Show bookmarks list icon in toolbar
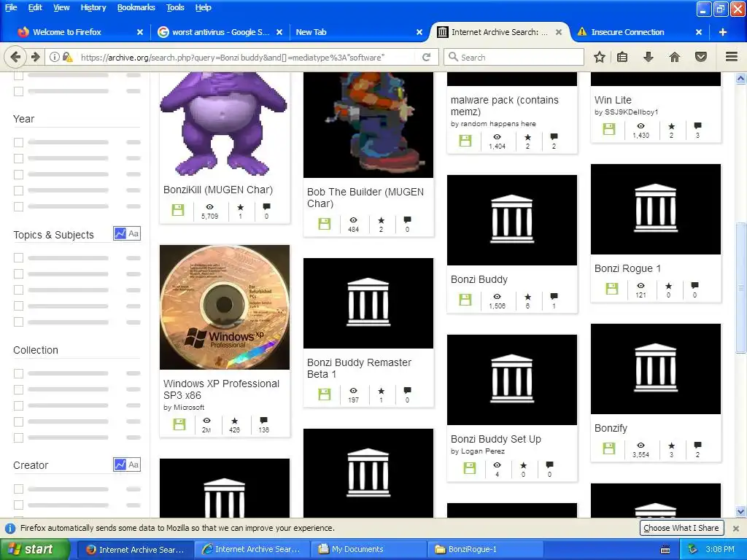Image resolution: width=747 pixels, height=560 pixels. 622,57
